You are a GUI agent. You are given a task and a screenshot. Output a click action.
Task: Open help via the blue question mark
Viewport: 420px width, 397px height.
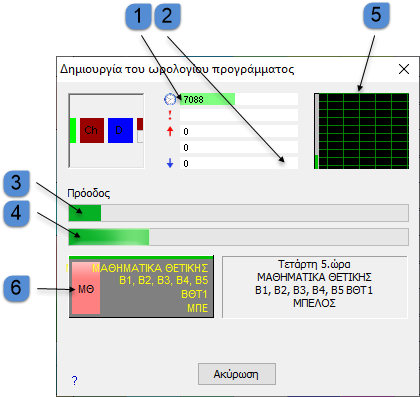[75, 380]
